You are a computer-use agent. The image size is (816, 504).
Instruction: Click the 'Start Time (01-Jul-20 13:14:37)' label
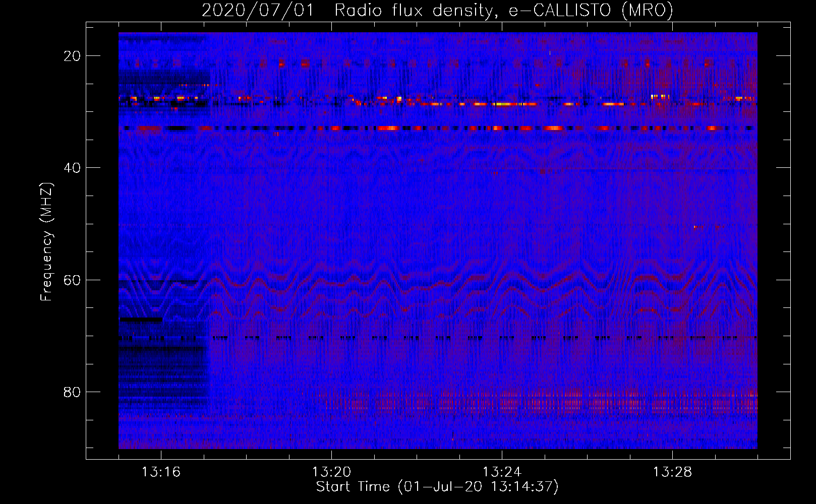click(437, 487)
